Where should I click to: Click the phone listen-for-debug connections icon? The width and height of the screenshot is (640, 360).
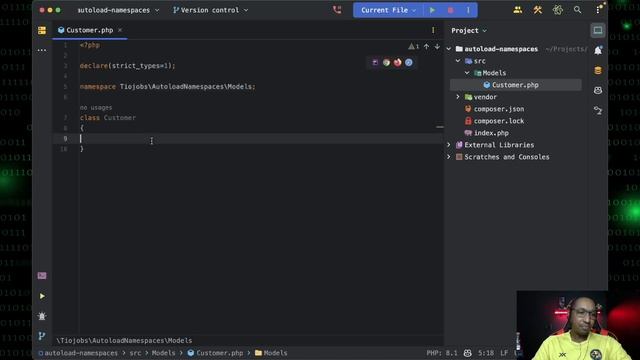pyautogui.click(x=337, y=10)
